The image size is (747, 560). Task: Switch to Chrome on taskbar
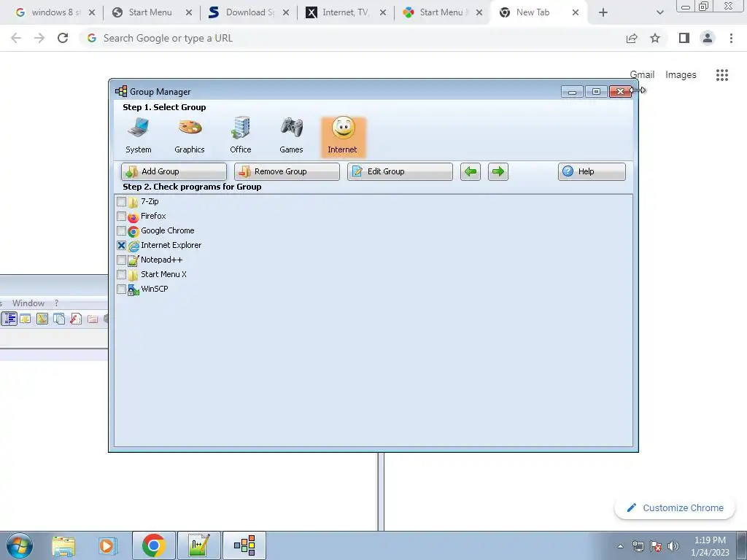click(154, 545)
